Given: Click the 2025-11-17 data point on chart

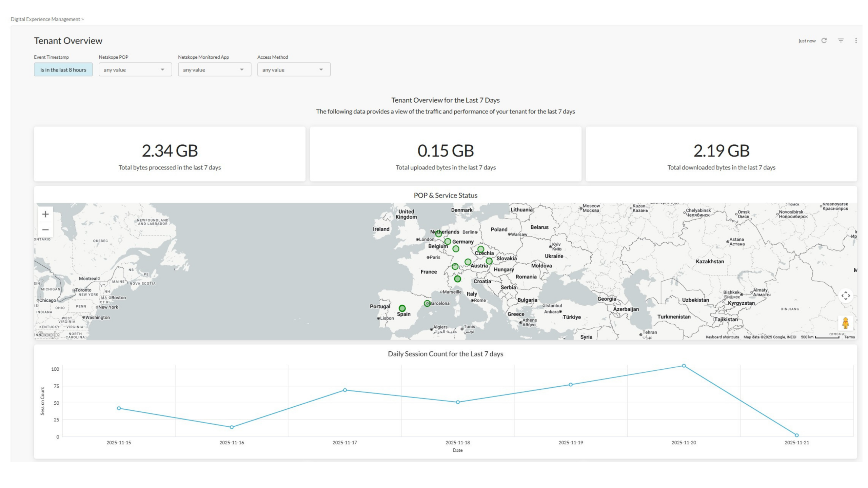Looking at the screenshot, I should pos(344,390).
